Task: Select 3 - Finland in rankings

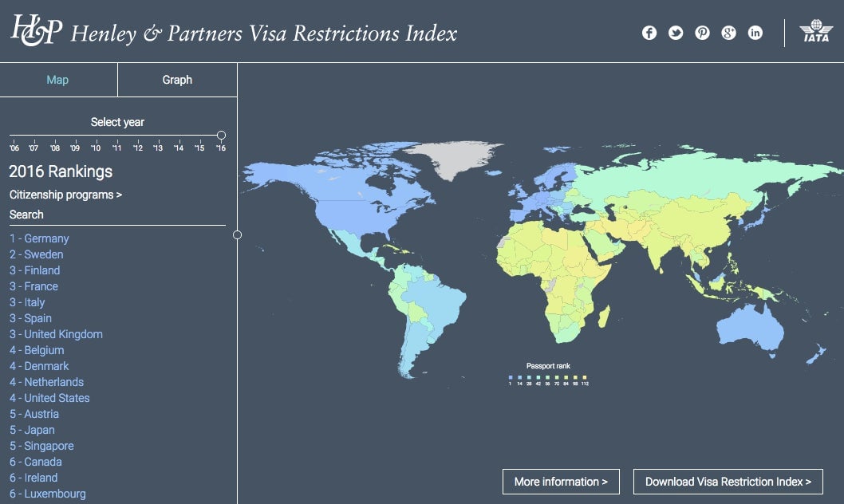Action: [x=35, y=270]
